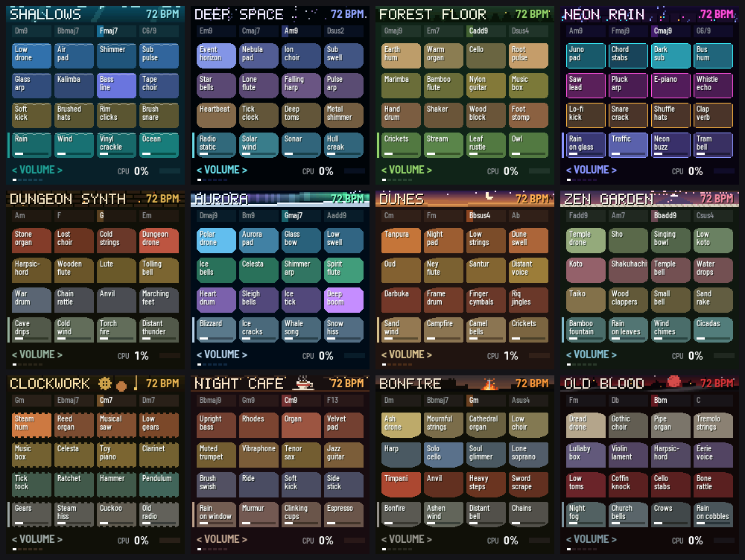Toggle the Espresso ambience pad in Night Cafe
Image resolution: width=745 pixels, height=560 pixels.
[344, 515]
